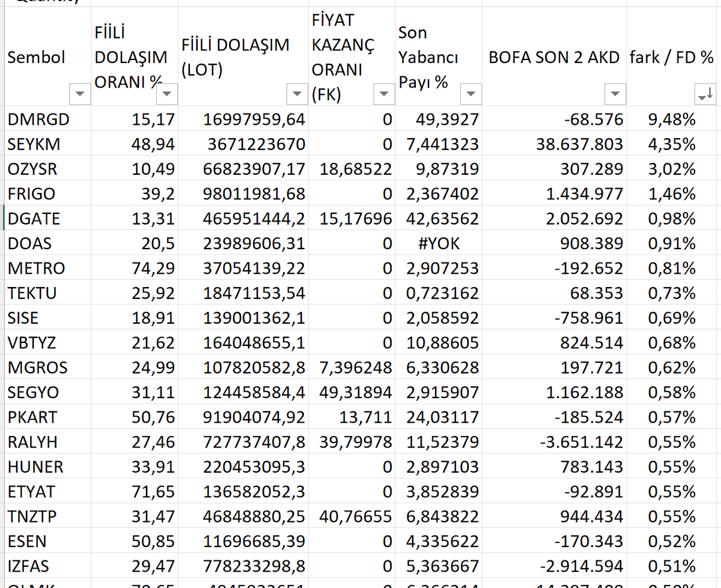Select the fark / FD % header cell

point(672,56)
